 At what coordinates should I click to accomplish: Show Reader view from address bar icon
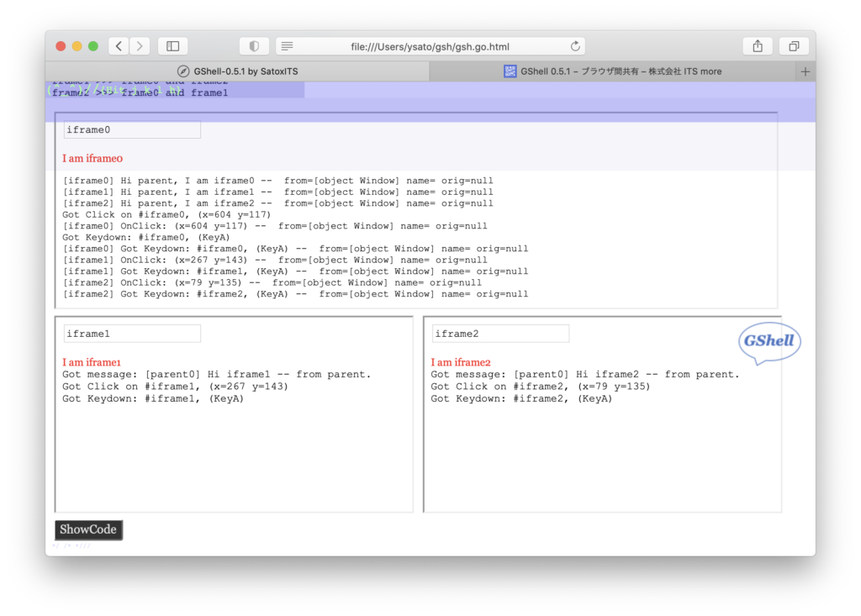(x=287, y=46)
